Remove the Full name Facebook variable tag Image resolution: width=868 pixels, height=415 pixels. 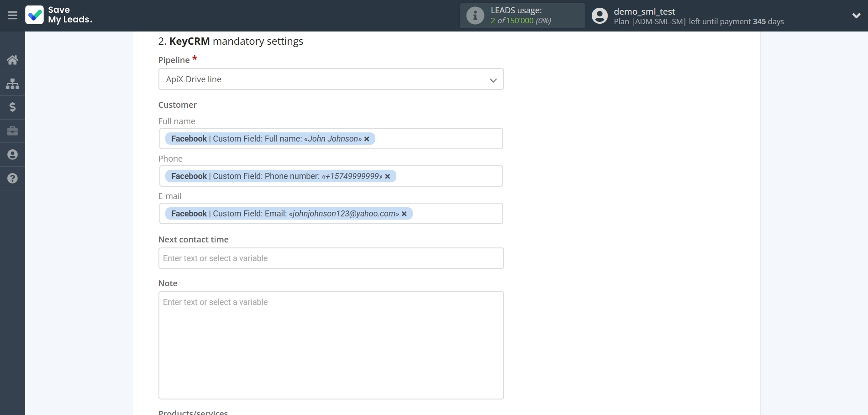pos(367,139)
